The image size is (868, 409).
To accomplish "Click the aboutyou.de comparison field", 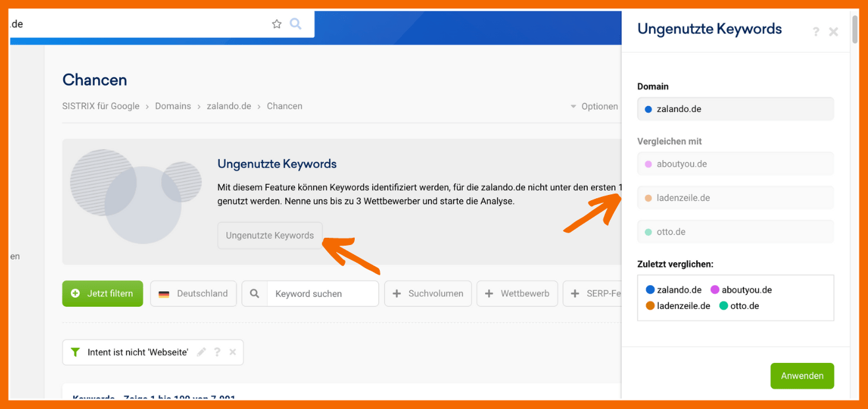I will click(735, 164).
